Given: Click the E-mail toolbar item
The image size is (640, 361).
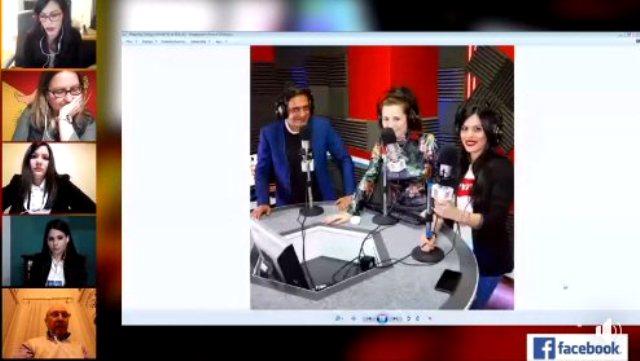Looking at the screenshot, I should coord(173,42).
